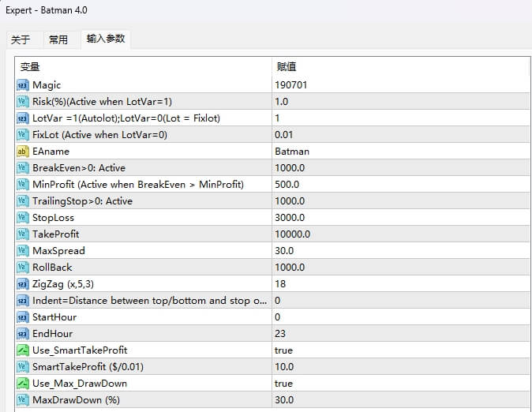Image resolution: width=532 pixels, height=412 pixels.
Task: Click the boolean icon beside Use_SmartTakeProfit
Action: point(23,350)
